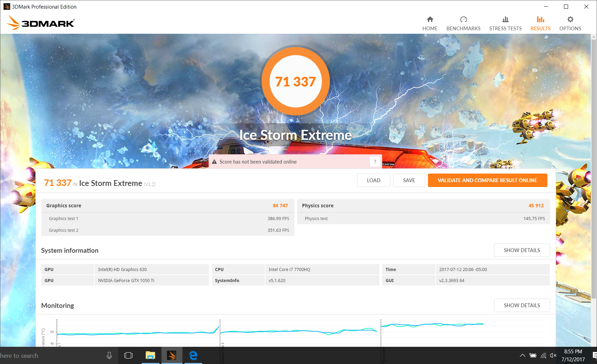Save the result with SAVE button
The image size is (597, 364).
[x=409, y=180]
